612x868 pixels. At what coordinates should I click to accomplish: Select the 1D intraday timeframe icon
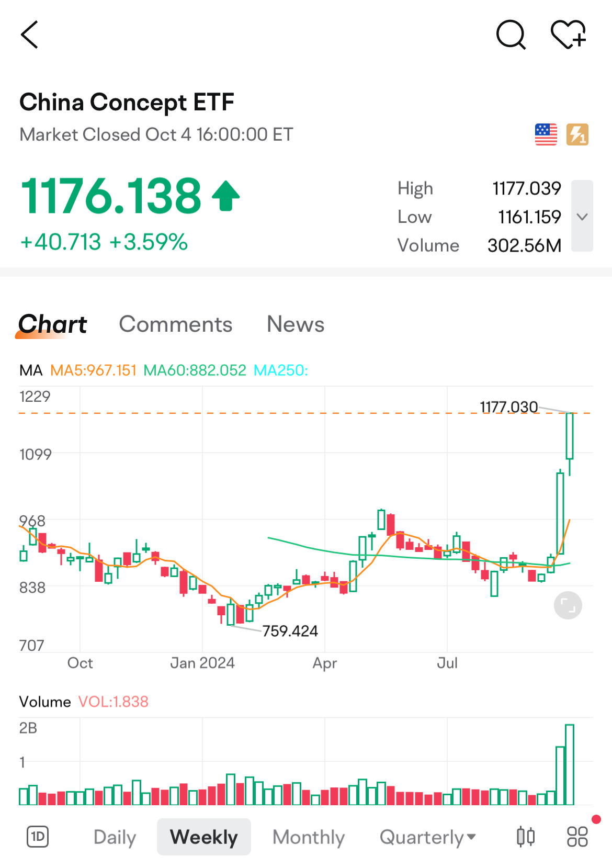[38, 837]
